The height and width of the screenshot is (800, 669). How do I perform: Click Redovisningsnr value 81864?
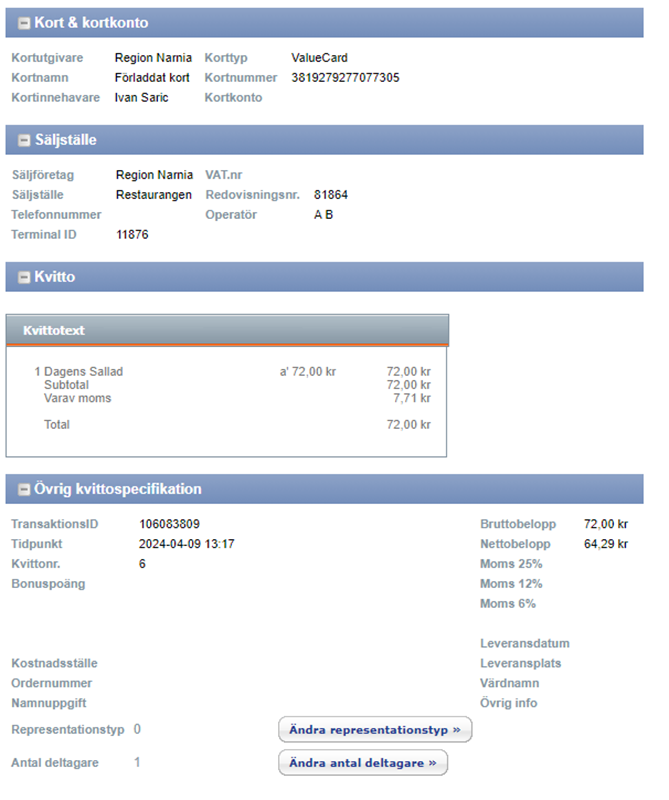pyautogui.click(x=330, y=195)
